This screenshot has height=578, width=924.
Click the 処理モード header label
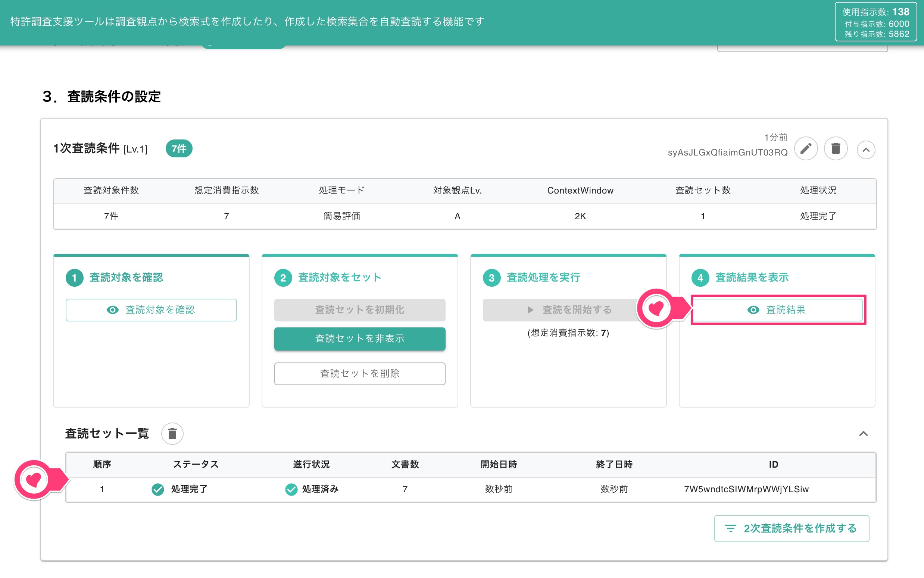click(341, 191)
